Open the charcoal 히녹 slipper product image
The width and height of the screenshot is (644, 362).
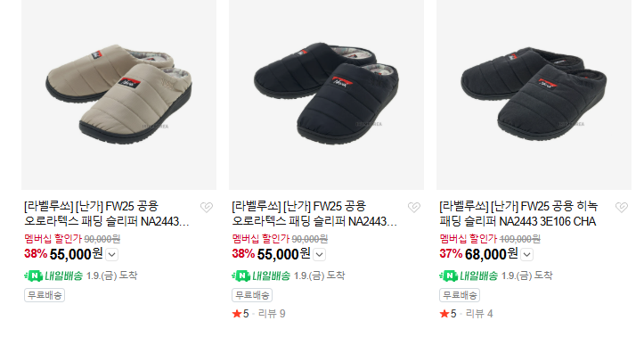click(534, 95)
